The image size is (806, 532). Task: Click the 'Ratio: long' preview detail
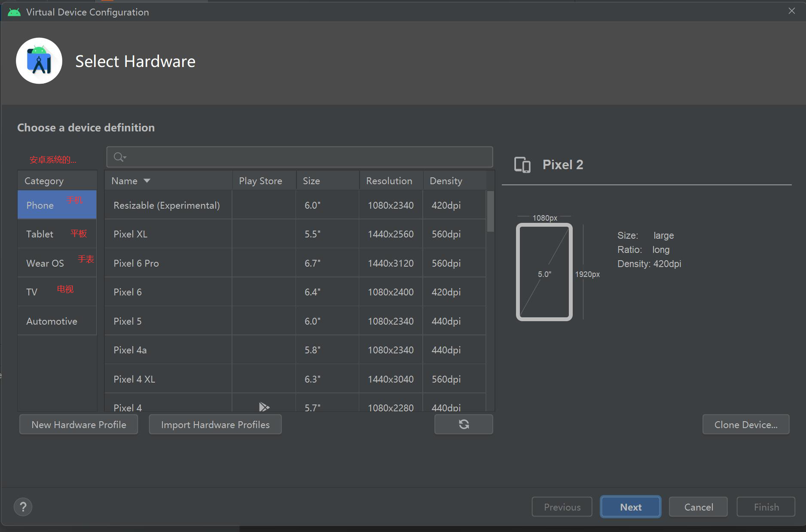pyautogui.click(x=643, y=249)
